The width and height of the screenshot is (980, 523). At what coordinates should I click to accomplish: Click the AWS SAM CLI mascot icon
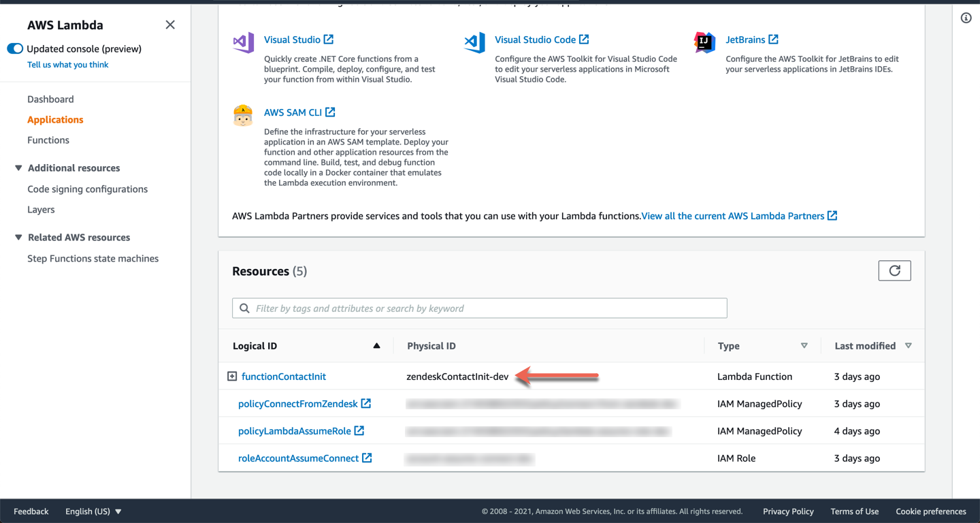click(x=243, y=116)
